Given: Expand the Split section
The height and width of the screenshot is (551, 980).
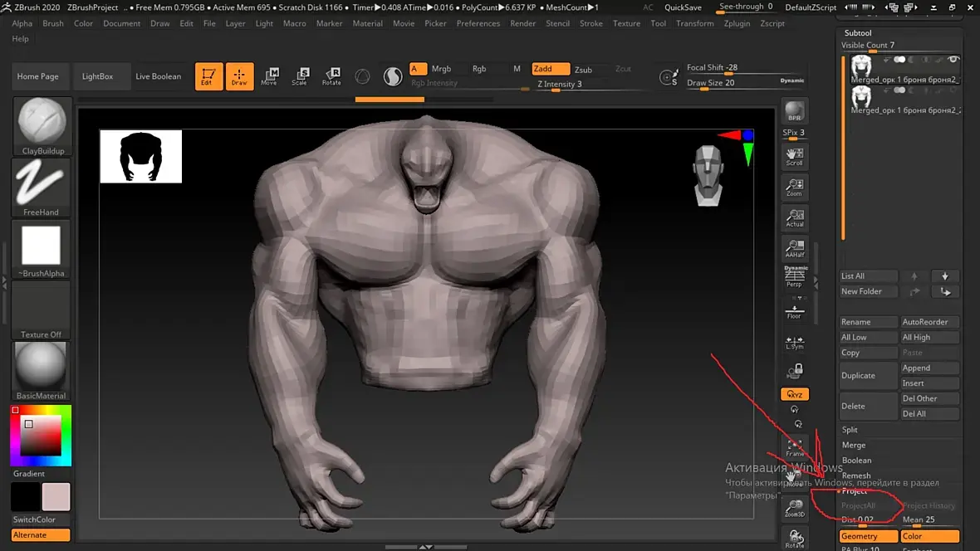Looking at the screenshot, I should coord(850,430).
